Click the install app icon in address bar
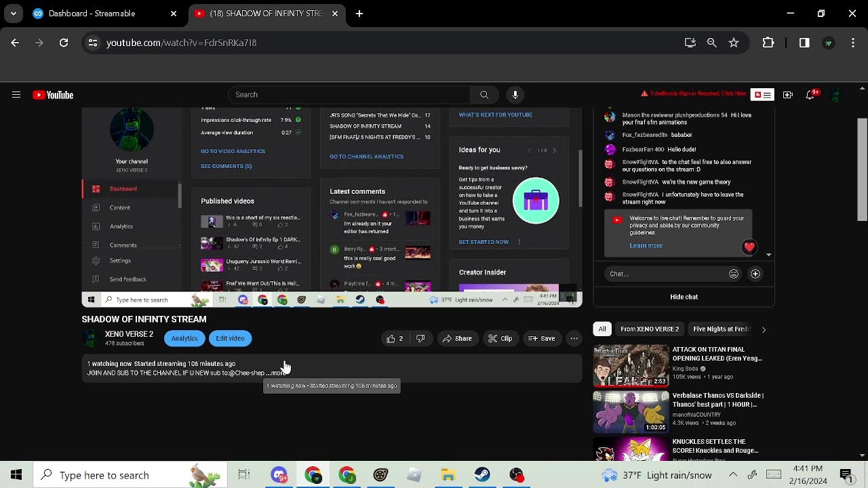 tap(690, 43)
